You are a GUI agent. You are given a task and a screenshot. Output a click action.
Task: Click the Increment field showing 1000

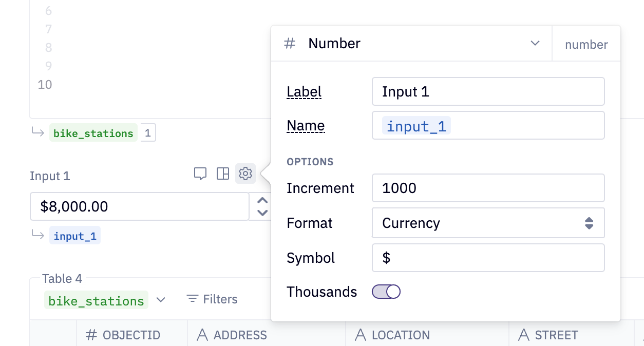click(x=488, y=188)
